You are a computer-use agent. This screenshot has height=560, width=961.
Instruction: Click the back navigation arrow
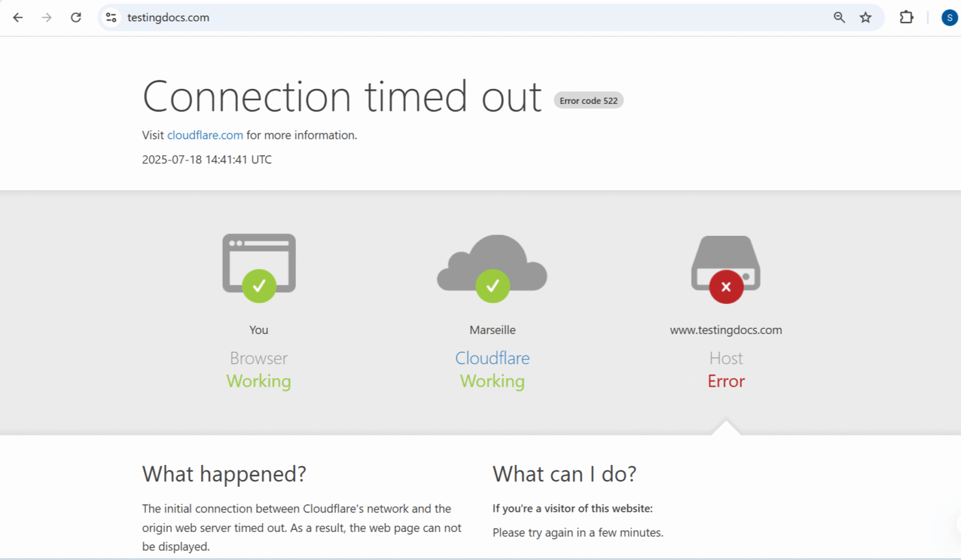[18, 18]
